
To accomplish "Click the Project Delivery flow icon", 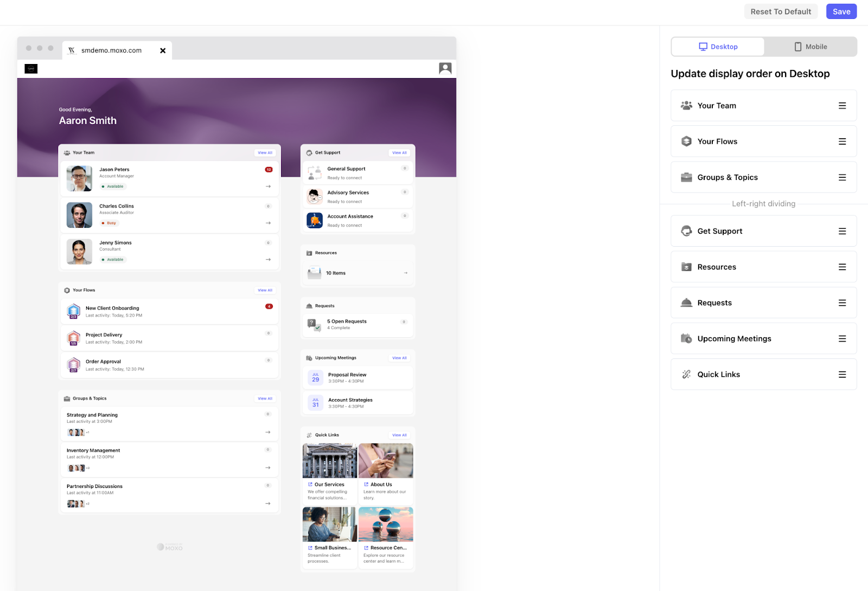I will (74, 338).
